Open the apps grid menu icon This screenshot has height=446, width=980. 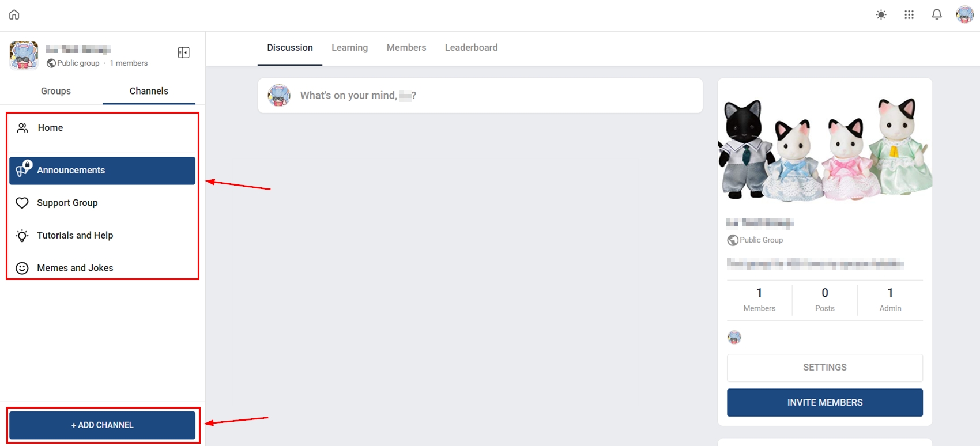[909, 15]
